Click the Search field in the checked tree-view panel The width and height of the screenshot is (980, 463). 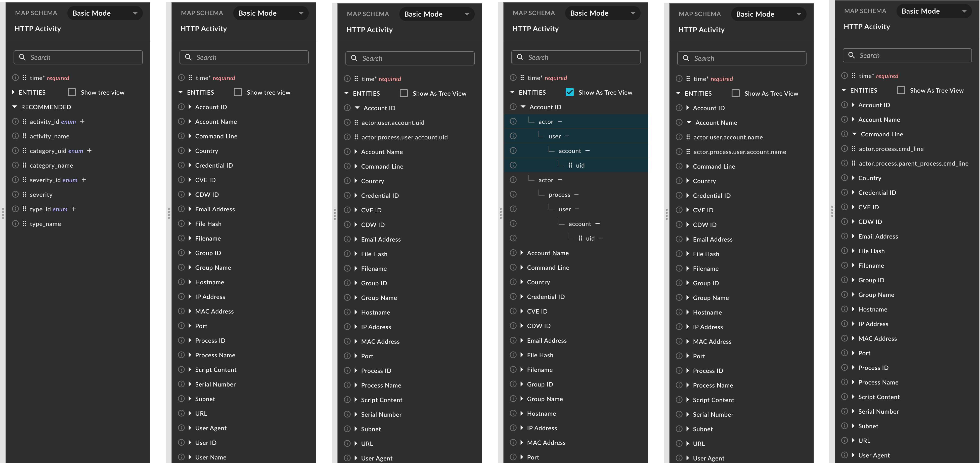pos(575,57)
